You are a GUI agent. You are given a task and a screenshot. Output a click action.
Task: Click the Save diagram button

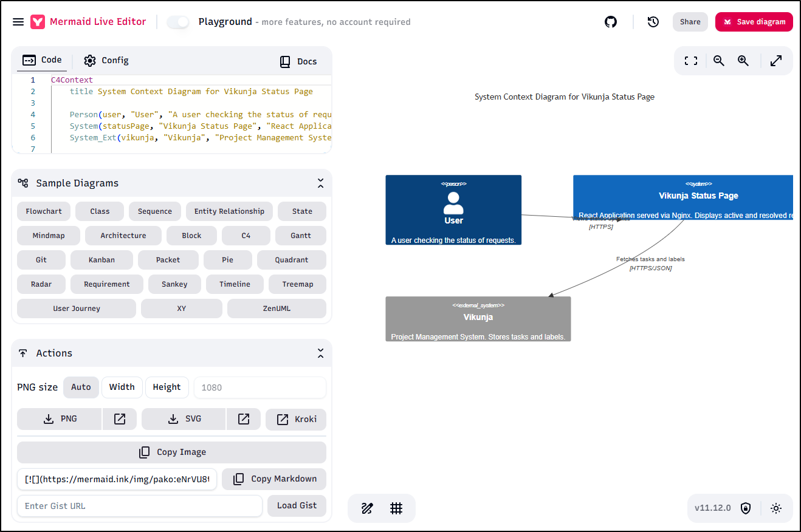(754, 22)
